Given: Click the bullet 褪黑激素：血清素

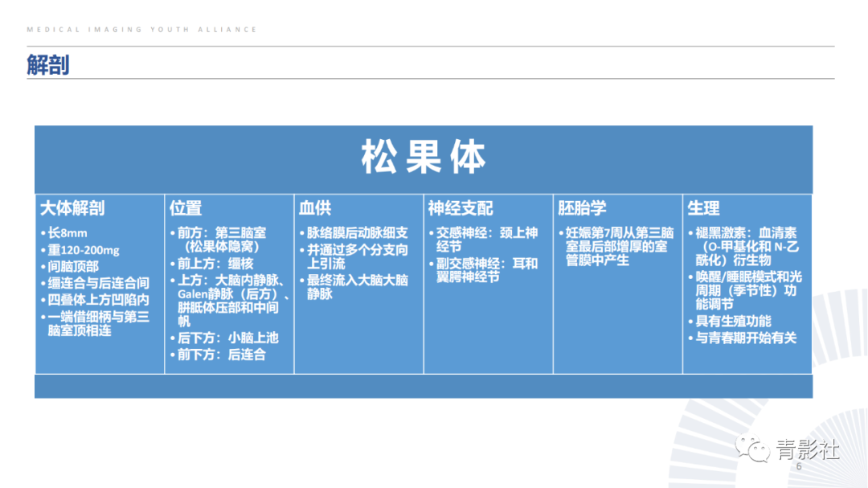Looking at the screenshot, I should pos(744,247).
